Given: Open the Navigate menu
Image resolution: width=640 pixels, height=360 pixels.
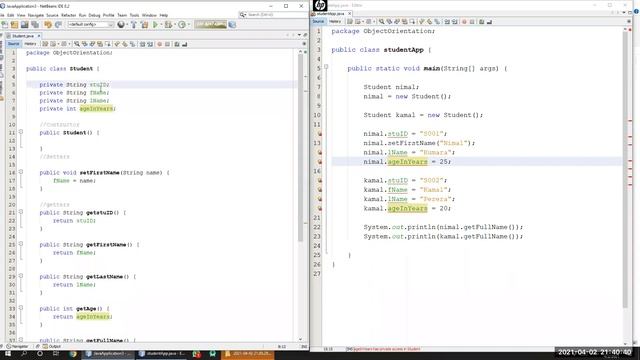Looking at the screenshot, I should coord(36,15).
